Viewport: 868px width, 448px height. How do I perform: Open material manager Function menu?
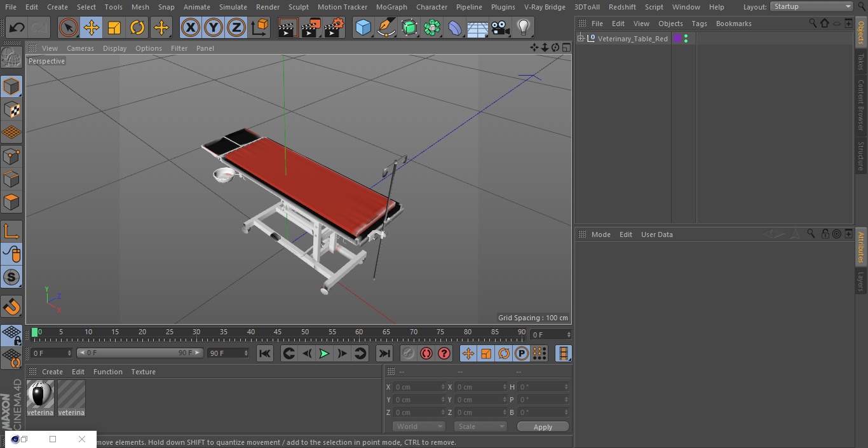tap(107, 372)
